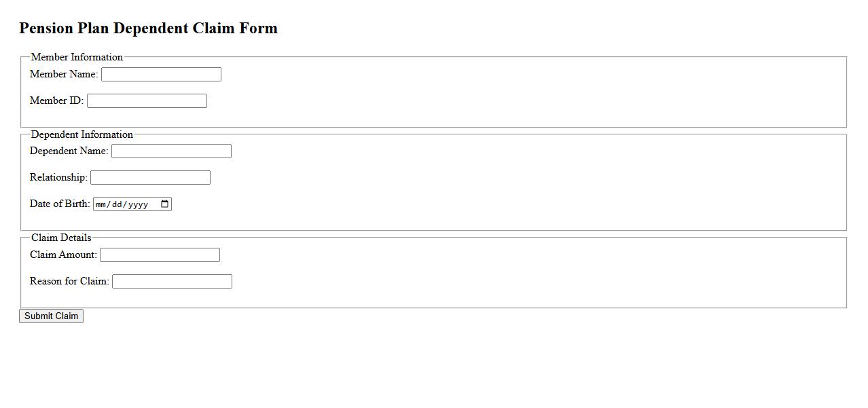Focus the Reason for Claim input field

172,282
